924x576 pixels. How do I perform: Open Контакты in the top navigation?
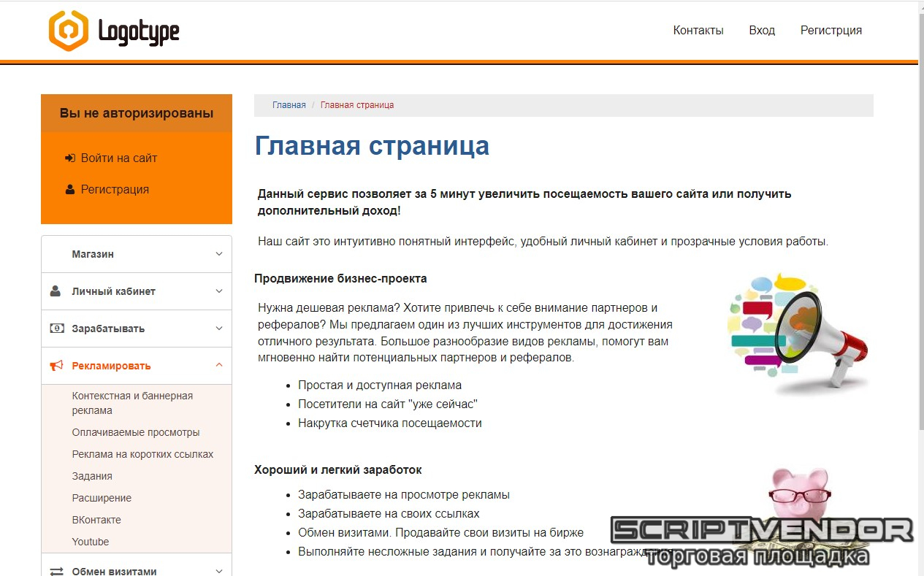click(x=698, y=30)
